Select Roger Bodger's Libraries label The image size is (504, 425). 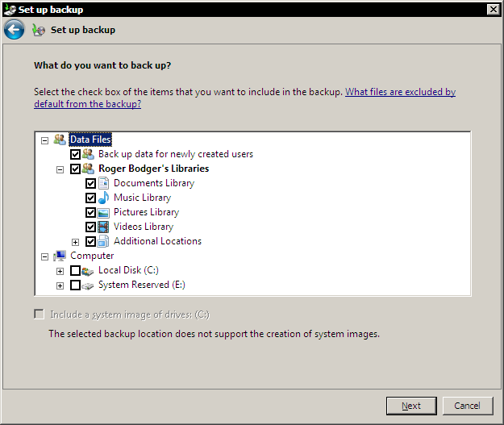click(x=154, y=169)
